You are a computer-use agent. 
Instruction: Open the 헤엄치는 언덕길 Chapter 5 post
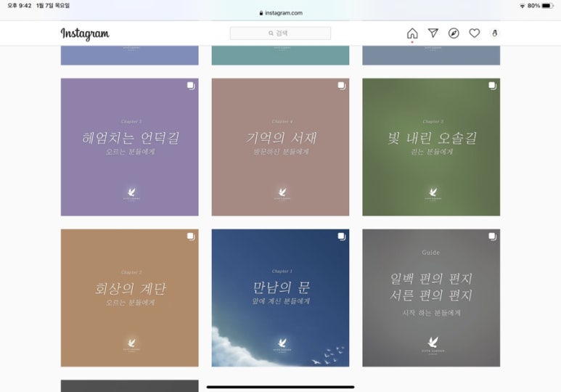coord(129,147)
